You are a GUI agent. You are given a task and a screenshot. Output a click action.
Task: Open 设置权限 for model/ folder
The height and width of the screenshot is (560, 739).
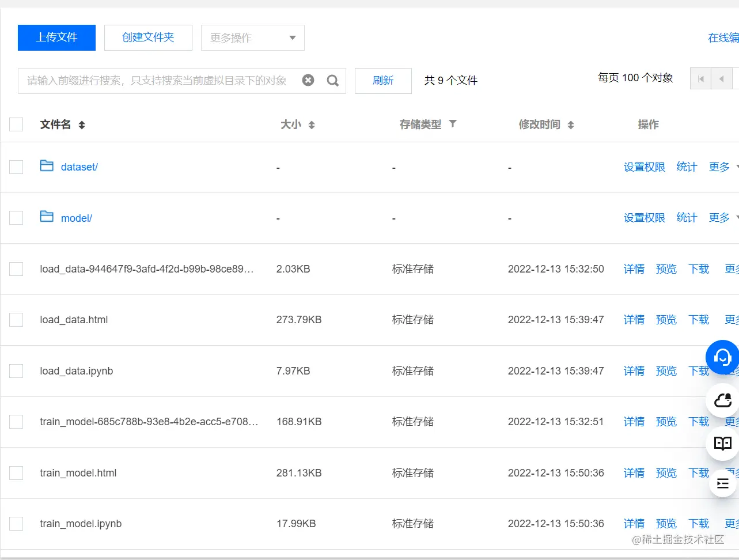point(645,218)
